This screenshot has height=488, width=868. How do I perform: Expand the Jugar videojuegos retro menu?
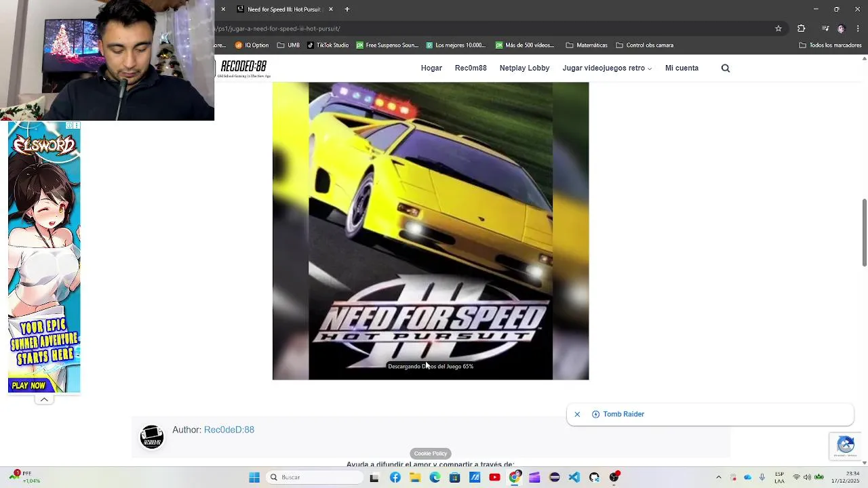[607, 68]
